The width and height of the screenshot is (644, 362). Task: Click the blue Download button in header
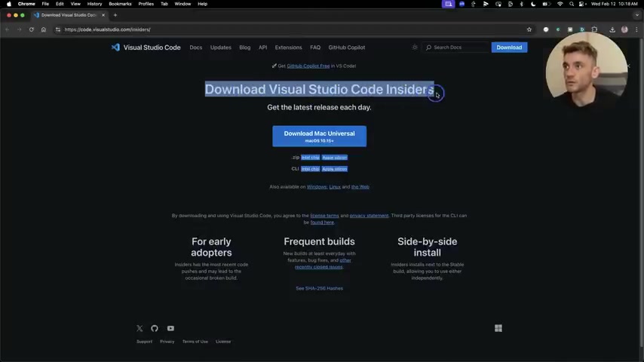click(509, 48)
